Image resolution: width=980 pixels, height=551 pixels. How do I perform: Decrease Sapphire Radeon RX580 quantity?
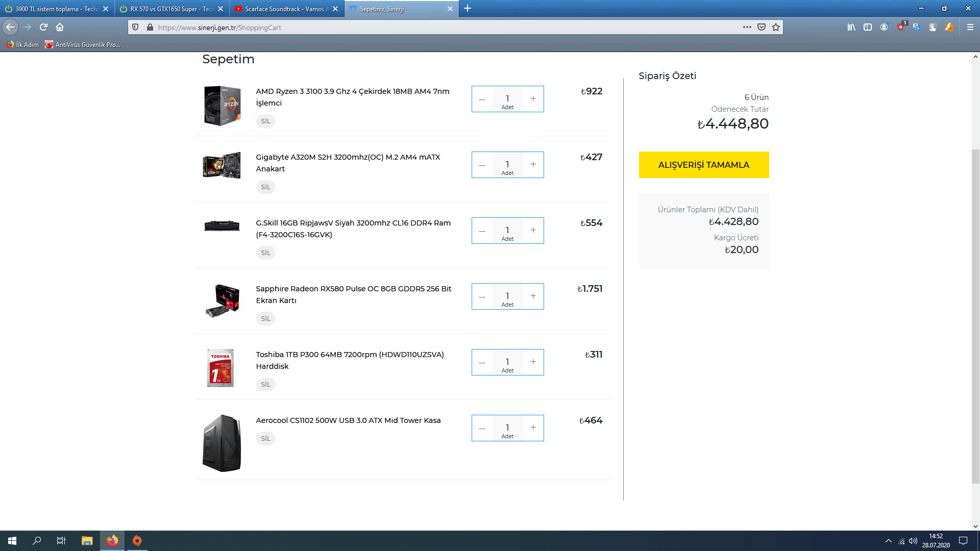pos(482,296)
